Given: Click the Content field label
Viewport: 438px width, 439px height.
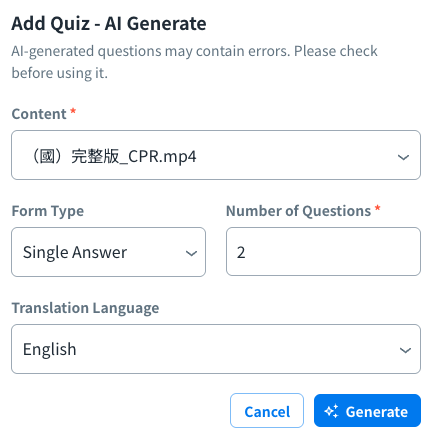Looking at the screenshot, I should [x=39, y=114].
